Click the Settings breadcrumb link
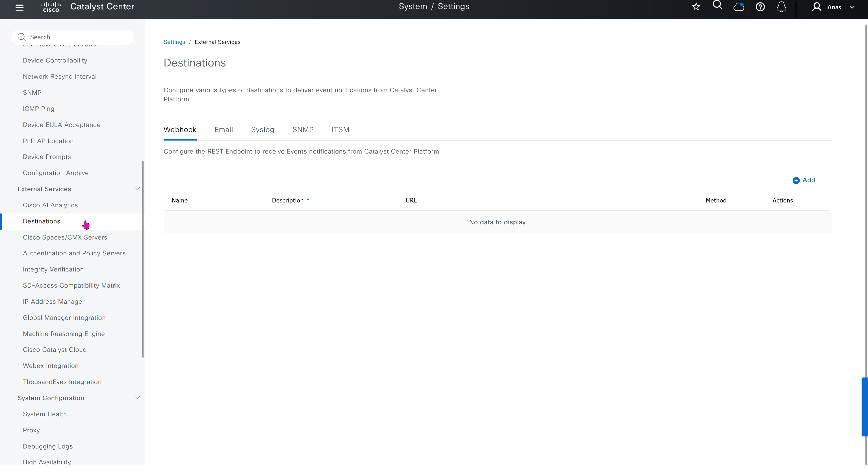Image resolution: width=868 pixels, height=468 pixels. click(x=174, y=42)
